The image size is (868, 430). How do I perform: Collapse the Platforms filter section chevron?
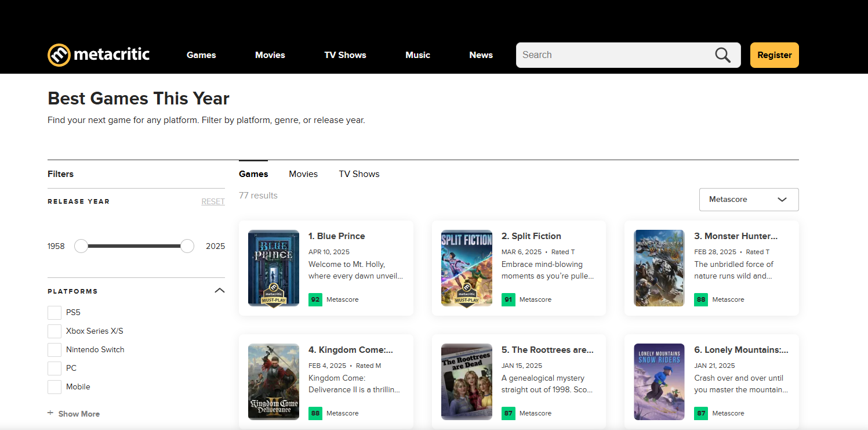219,291
